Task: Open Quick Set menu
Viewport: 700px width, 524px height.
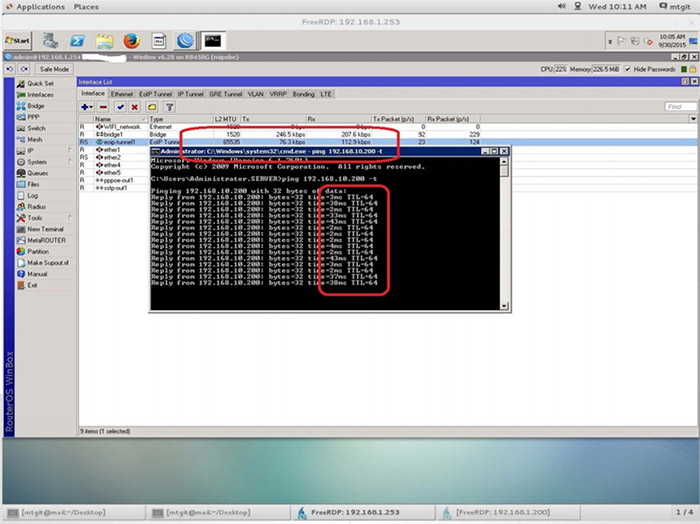Action: coord(40,83)
